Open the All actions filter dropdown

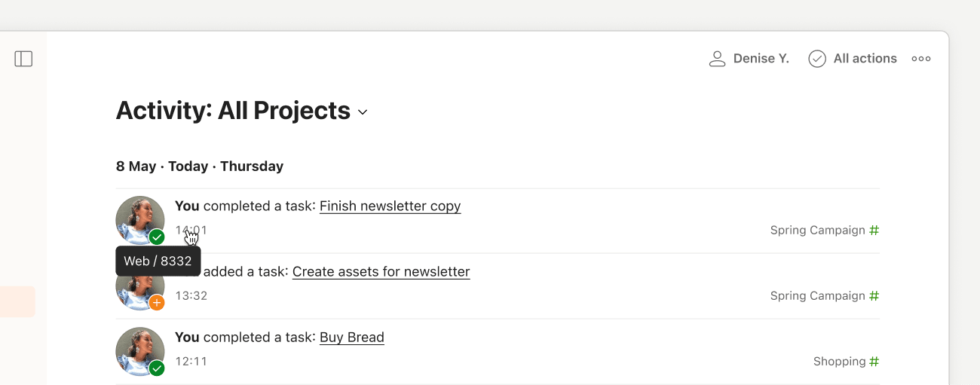[865, 59]
